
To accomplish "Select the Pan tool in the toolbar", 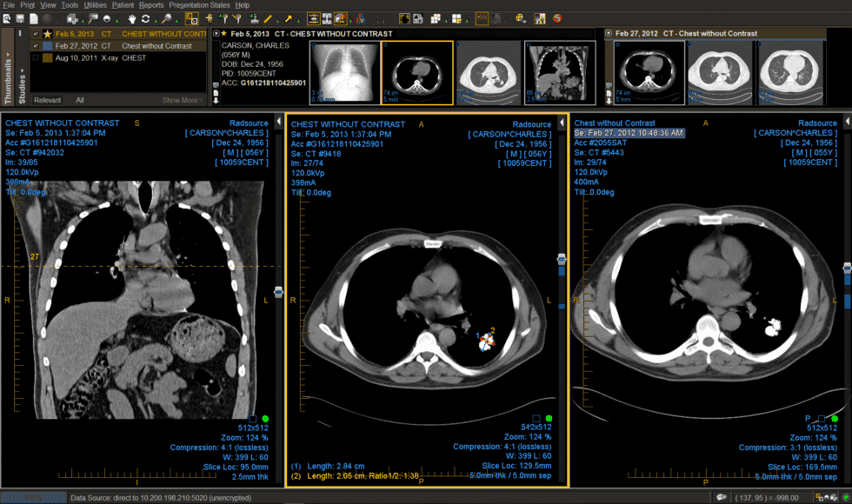I will pos(132,18).
